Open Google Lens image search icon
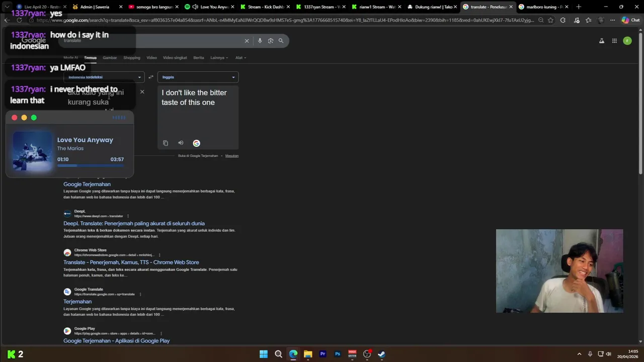 coord(271,41)
